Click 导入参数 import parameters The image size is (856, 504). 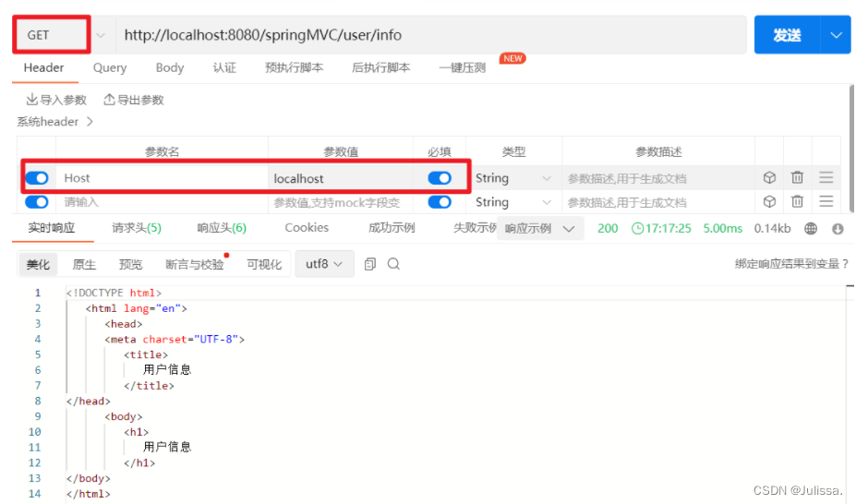point(56,100)
